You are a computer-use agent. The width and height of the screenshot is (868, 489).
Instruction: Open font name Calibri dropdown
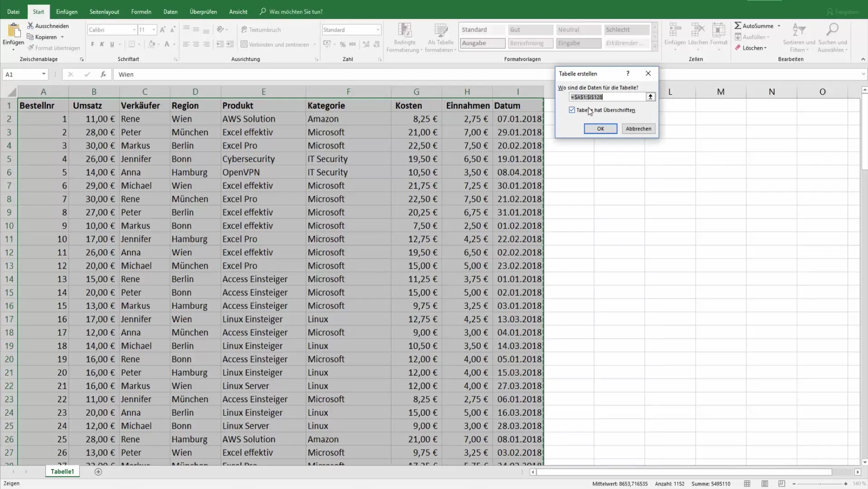pyautogui.click(x=134, y=30)
